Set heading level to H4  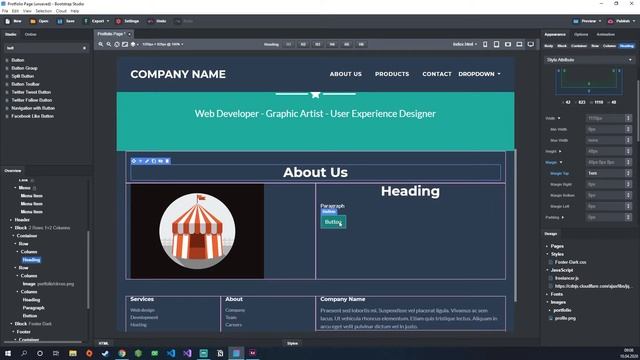(332, 44)
